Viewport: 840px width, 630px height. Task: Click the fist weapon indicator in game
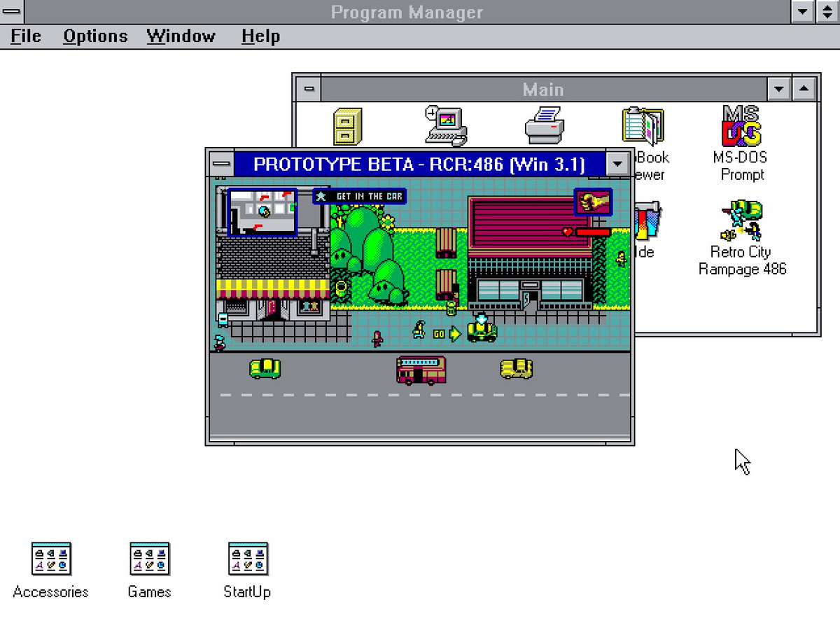593,202
